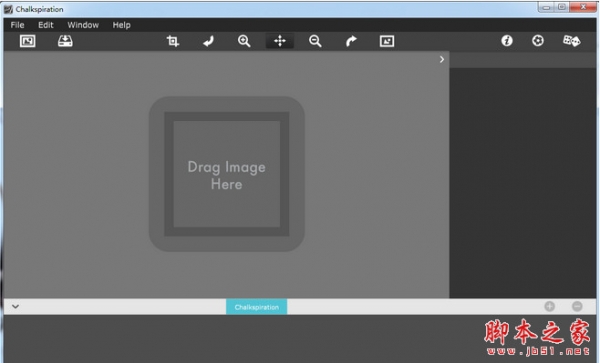Screen dimensions: 600x363
Task: Click the Drag Image Here drop area
Action: (227, 174)
